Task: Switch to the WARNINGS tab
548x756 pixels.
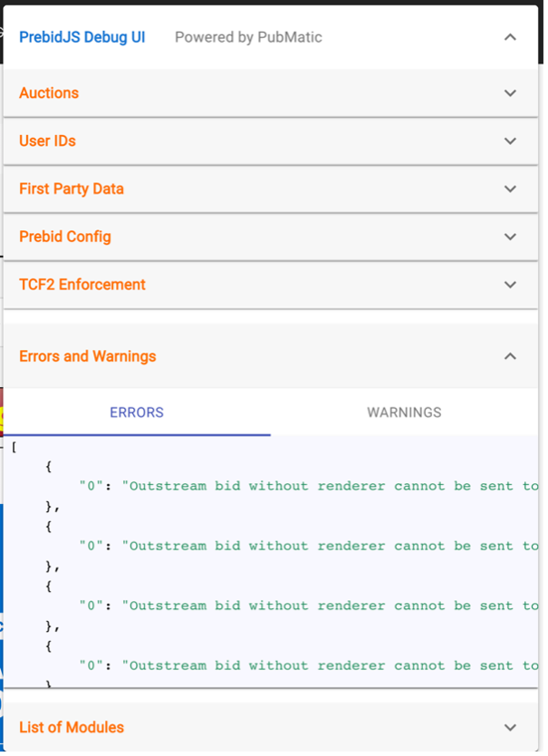Action: click(404, 412)
